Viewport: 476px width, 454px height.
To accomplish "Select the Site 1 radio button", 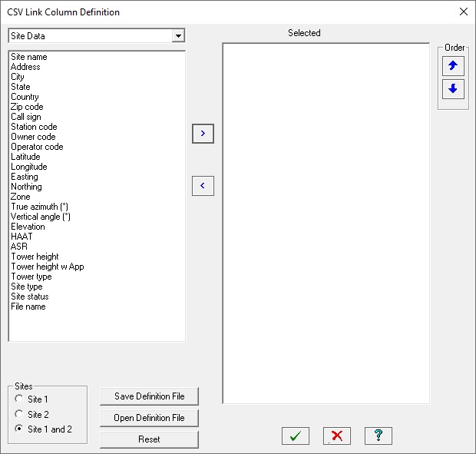I will [19, 399].
